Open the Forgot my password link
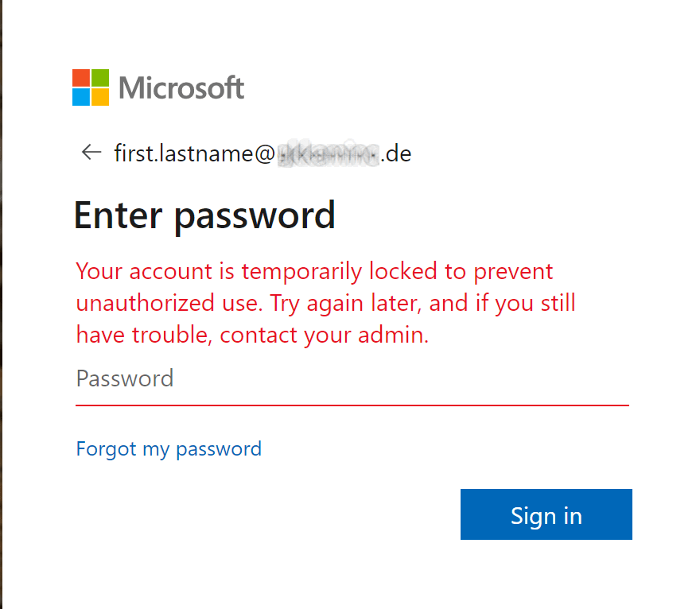700x609 pixels. [169, 449]
